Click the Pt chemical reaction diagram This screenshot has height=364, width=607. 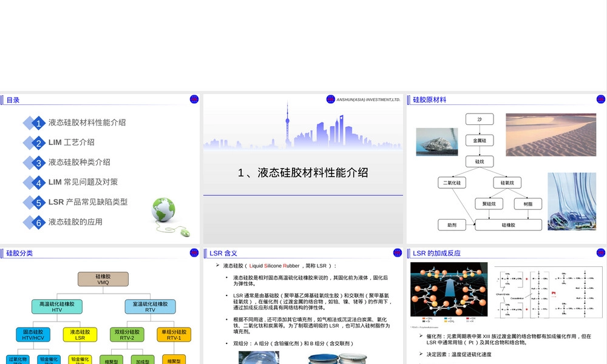(x=549, y=292)
